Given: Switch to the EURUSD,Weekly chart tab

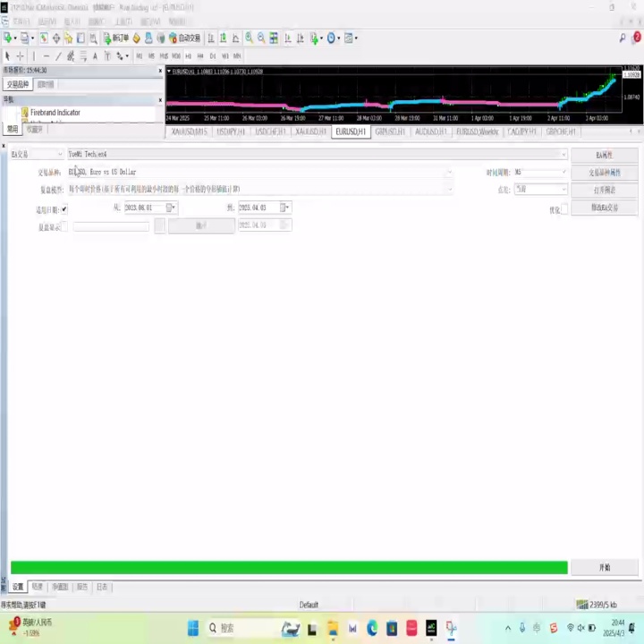Looking at the screenshot, I should tap(478, 131).
